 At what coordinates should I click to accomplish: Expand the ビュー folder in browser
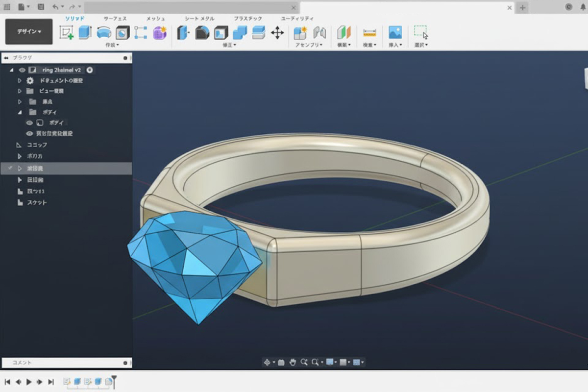tap(20, 91)
